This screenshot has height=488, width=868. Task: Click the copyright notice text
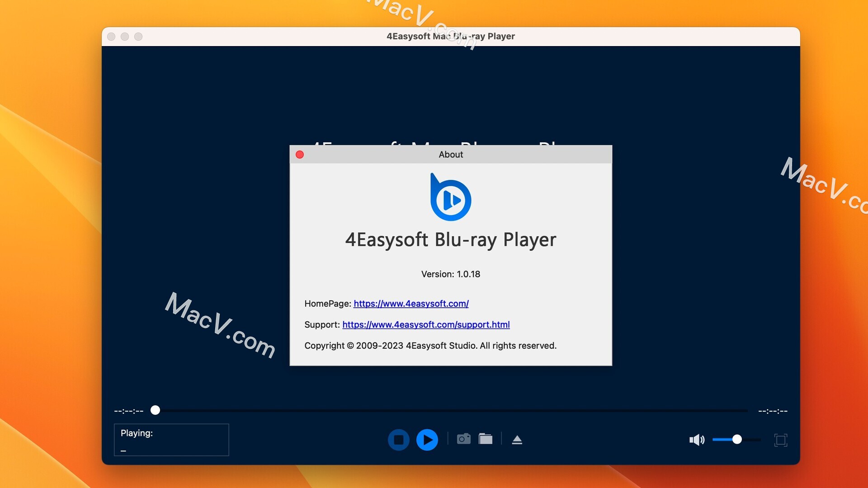[x=430, y=346]
